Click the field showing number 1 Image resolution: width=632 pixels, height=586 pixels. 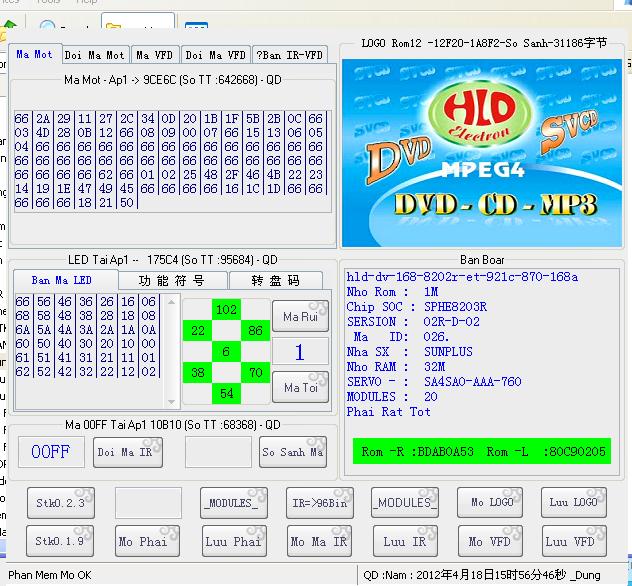[300, 352]
